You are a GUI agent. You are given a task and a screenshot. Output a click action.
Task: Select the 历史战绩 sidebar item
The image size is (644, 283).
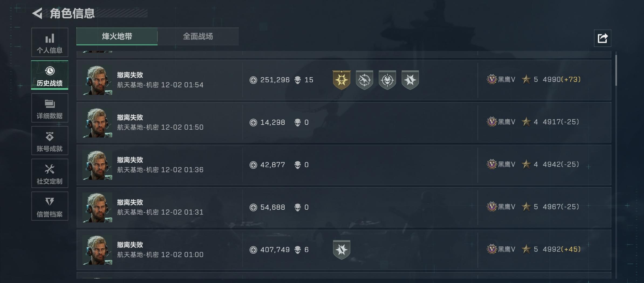[50, 75]
